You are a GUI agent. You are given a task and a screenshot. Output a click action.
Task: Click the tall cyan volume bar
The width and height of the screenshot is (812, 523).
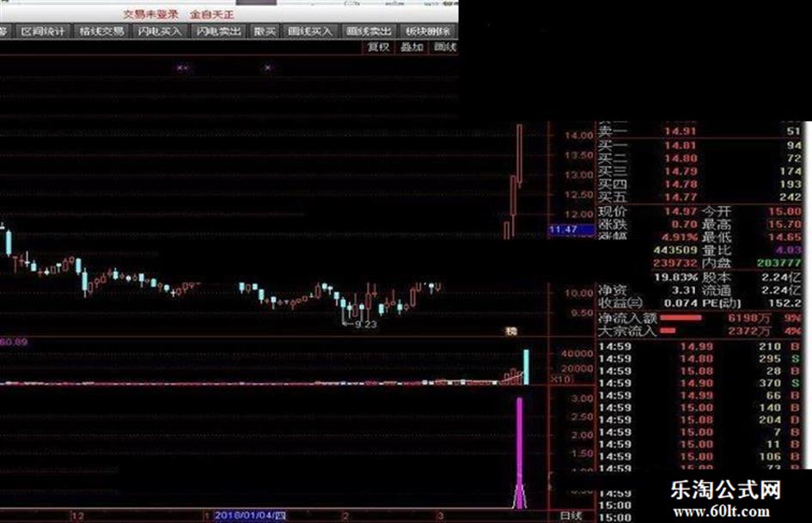click(x=527, y=368)
